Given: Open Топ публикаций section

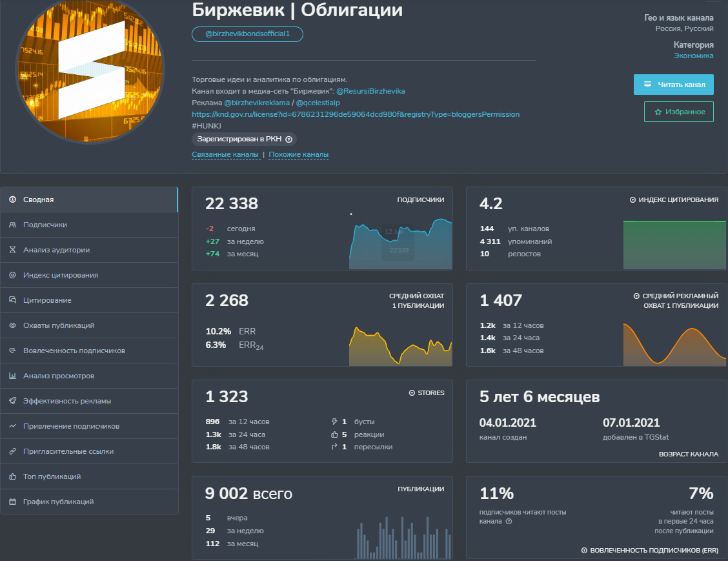Looking at the screenshot, I should 89,476.
